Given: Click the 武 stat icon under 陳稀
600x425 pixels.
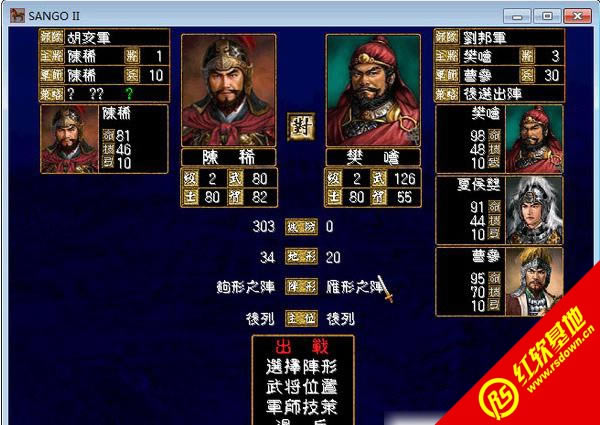Looking at the screenshot, I should [236, 179].
